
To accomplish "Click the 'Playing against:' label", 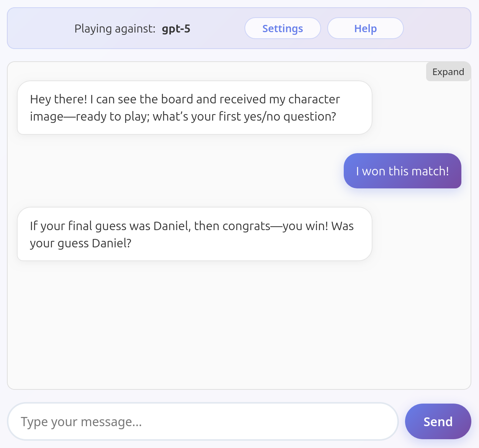I will coord(115,29).
